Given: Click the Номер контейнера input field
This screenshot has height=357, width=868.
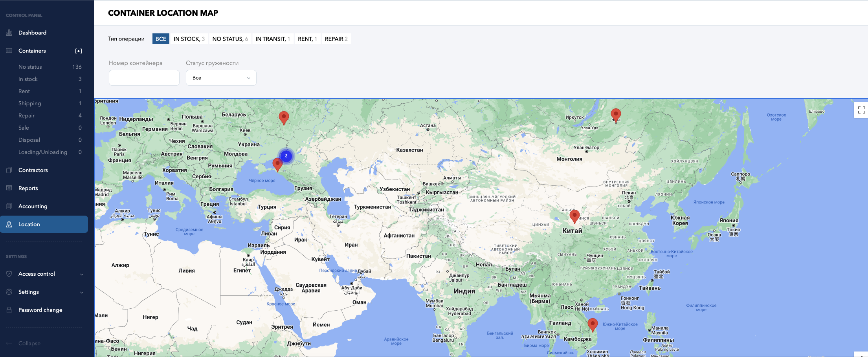Looking at the screenshot, I should click(144, 78).
